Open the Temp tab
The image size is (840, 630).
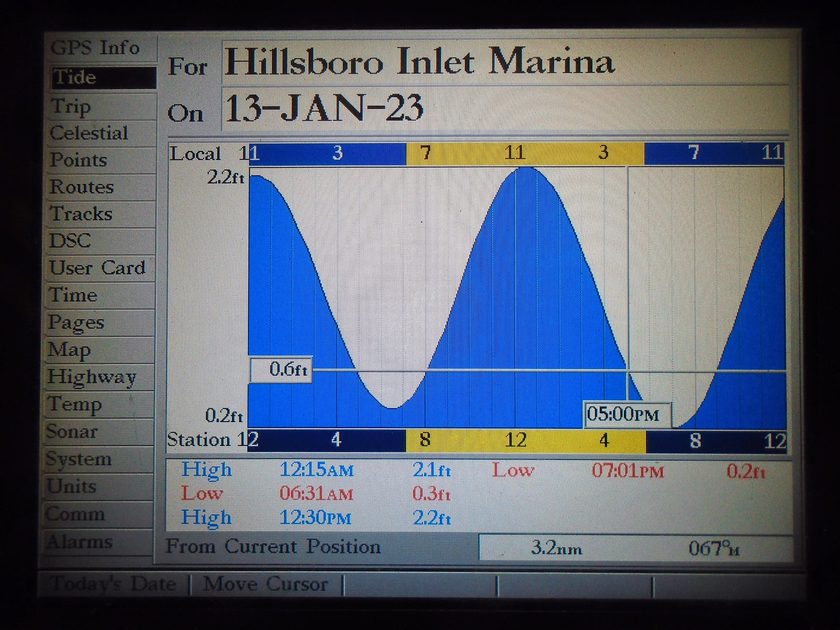[99, 405]
